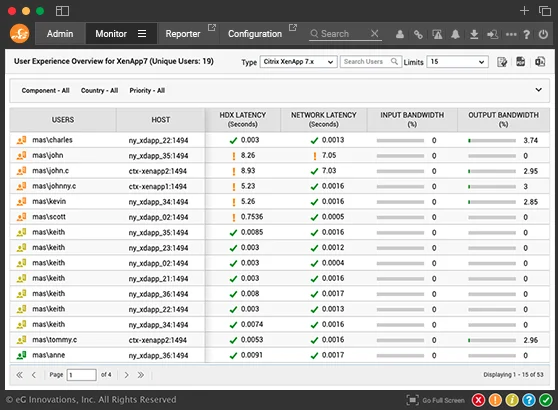
Task: Click the sign-in arrow user icon
Action: click(493, 35)
